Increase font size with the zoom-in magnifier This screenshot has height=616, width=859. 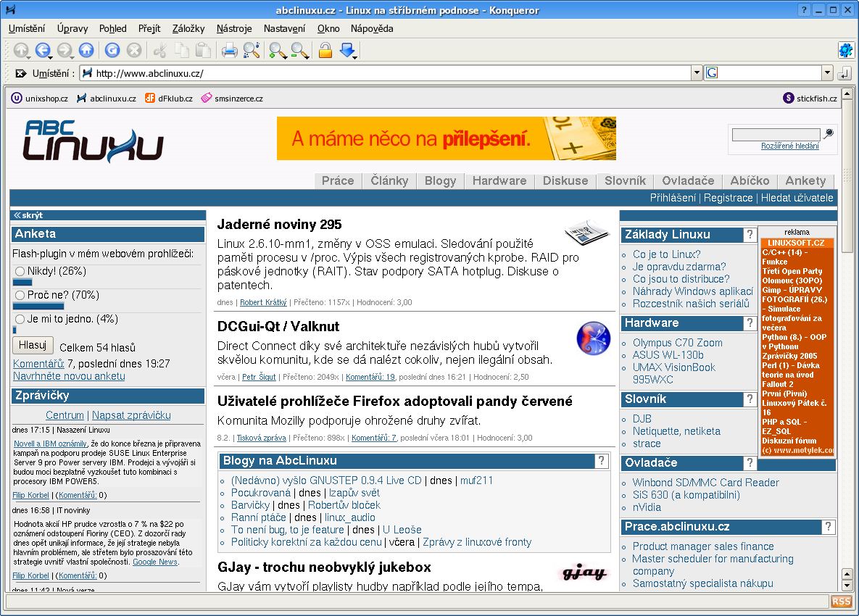coord(278,51)
